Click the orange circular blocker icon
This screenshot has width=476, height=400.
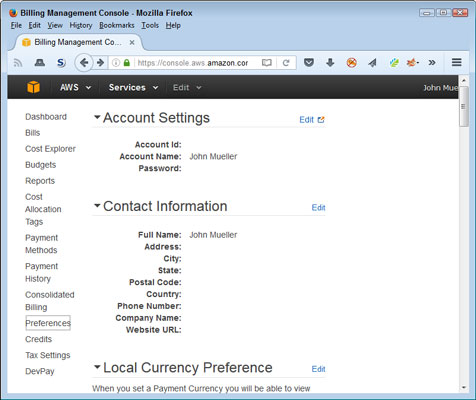point(351,62)
